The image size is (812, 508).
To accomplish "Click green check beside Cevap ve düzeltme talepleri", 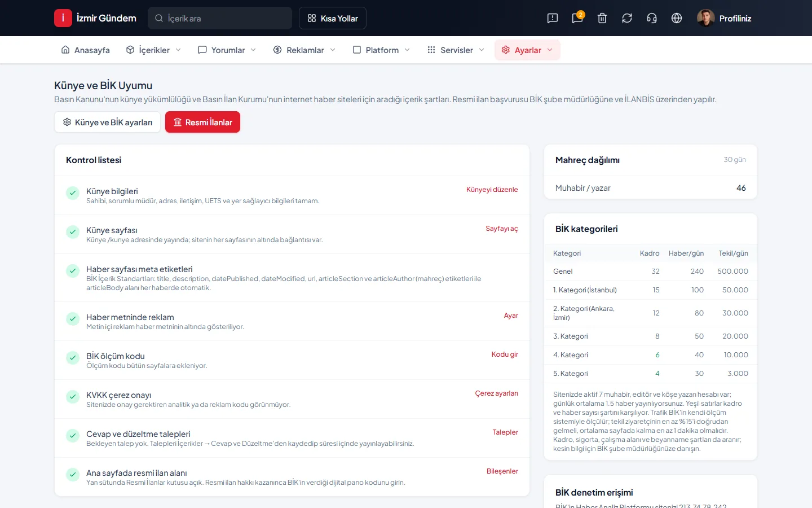I will point(73,436).
